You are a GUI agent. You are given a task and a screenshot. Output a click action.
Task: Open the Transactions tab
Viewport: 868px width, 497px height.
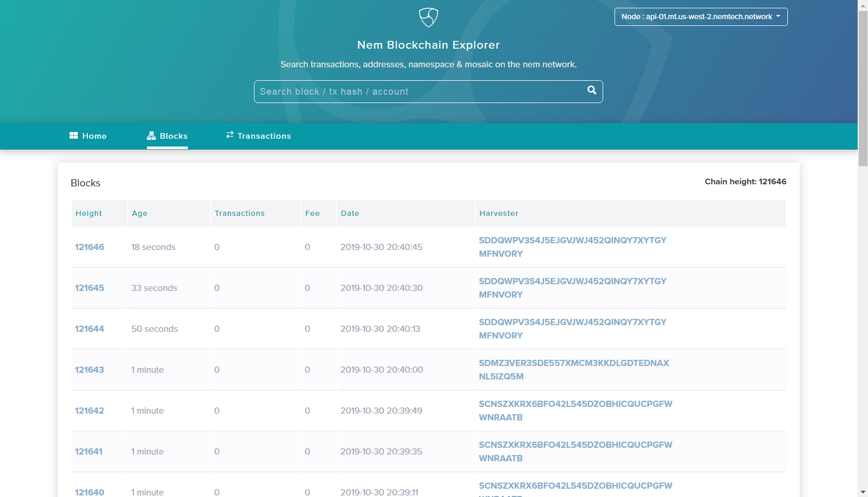point(258,136)
